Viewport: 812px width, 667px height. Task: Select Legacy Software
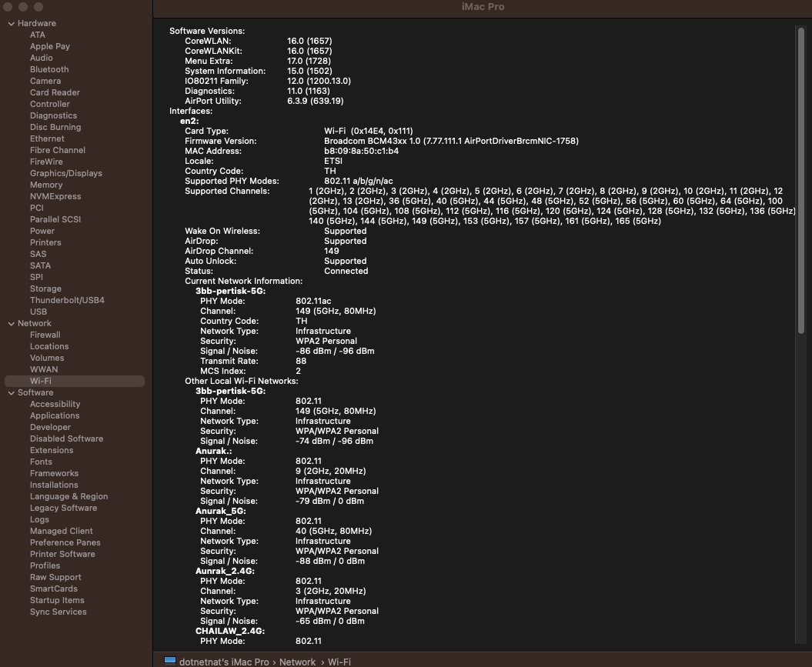point(63,509)
